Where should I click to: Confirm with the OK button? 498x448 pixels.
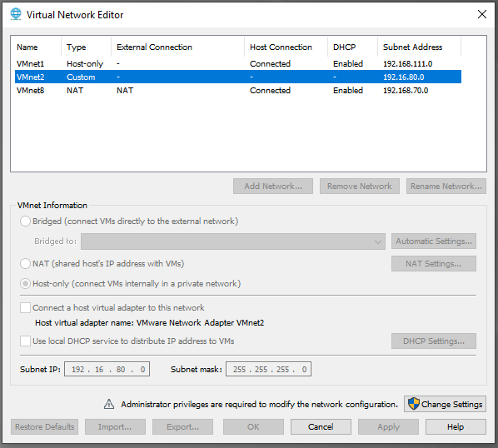[253, 426]
